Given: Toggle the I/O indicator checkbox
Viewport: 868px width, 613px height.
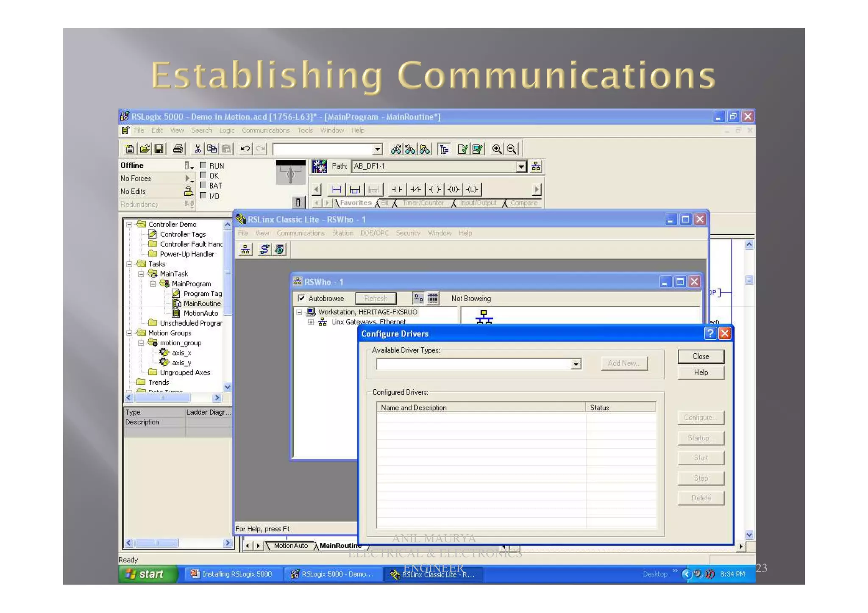Looking at the screenshot, I should tap(203, 196).
